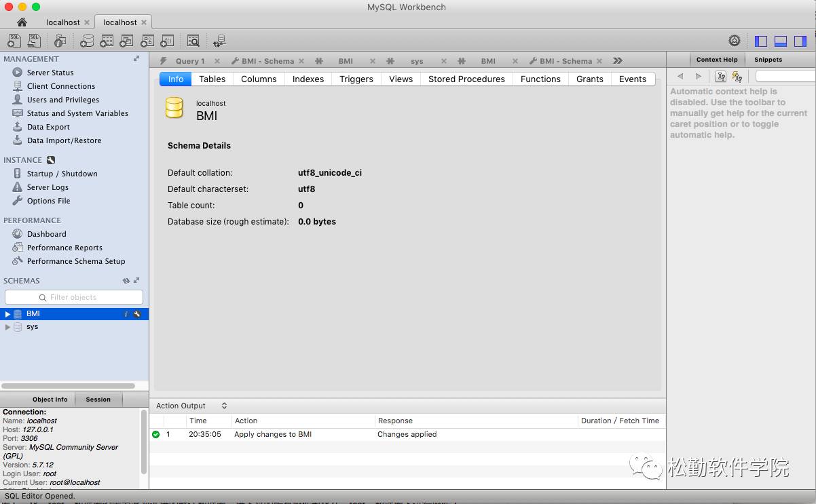
Task: Click the Startup / Shutdown icon
Action: tap(18, 174)
